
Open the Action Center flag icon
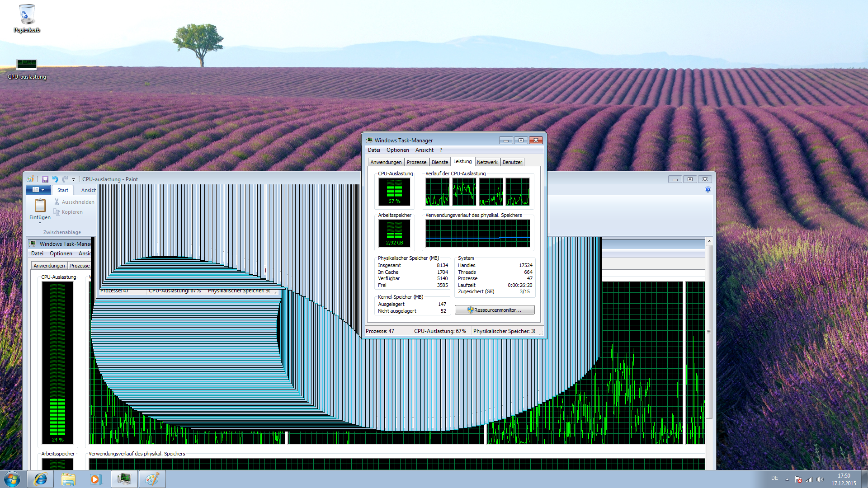[x=798, y=479]
